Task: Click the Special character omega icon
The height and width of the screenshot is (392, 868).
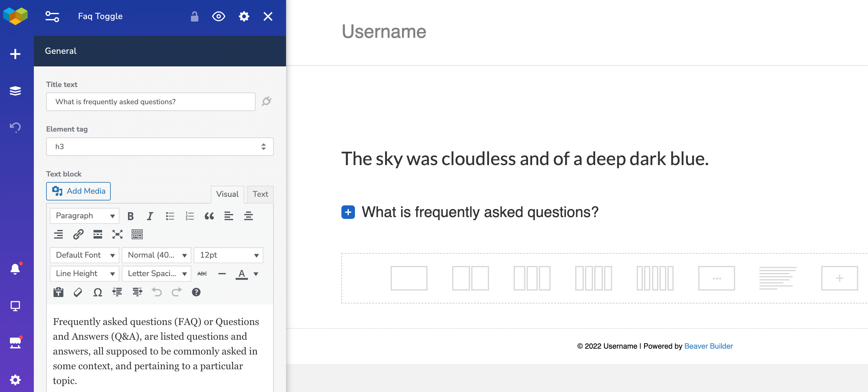Action: click(98, 292)
